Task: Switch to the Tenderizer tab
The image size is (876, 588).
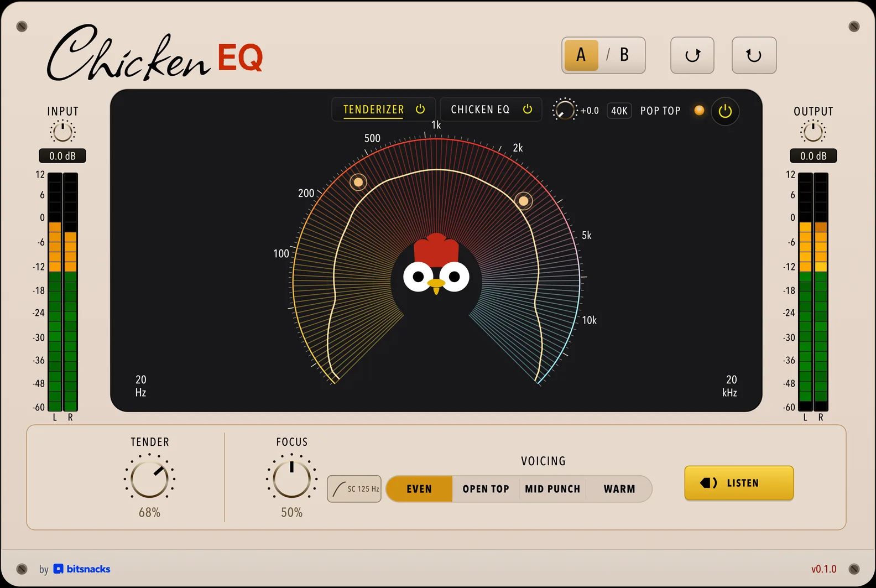Action: pos(373,110)
